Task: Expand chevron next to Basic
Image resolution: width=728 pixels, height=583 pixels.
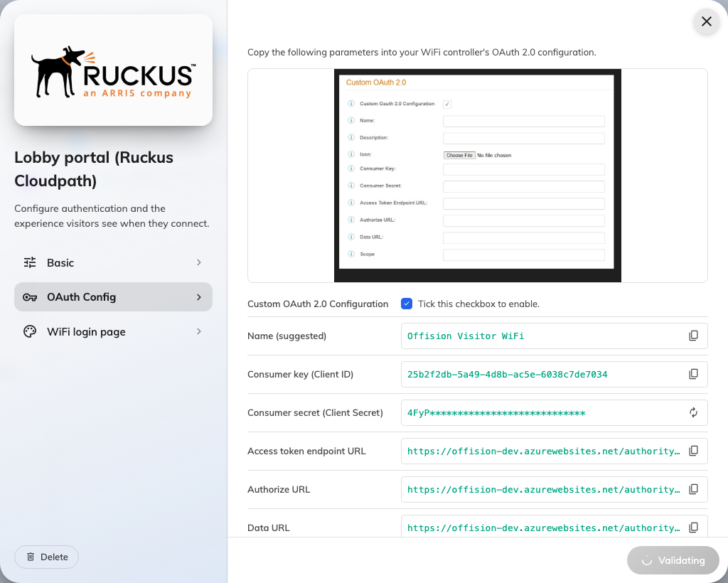Action: click(x=199, y=263)
